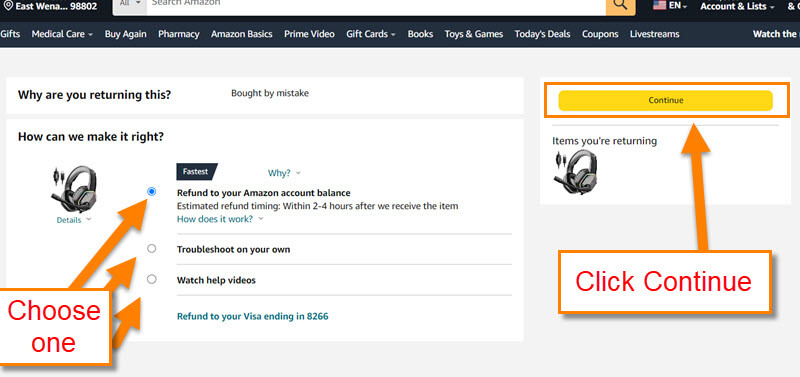The image size is (800, 377).
Task: Click inside the Search Amazon field
Action: coord(376,4)
